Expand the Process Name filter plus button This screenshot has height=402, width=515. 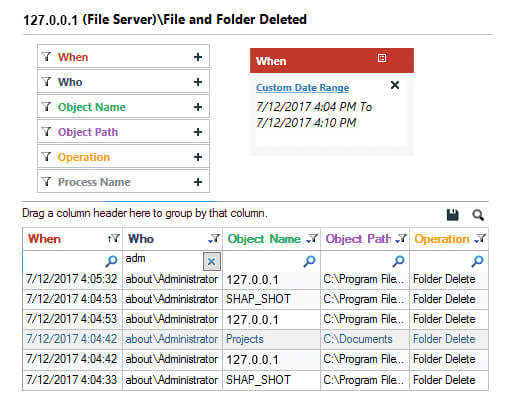point(198,182)
